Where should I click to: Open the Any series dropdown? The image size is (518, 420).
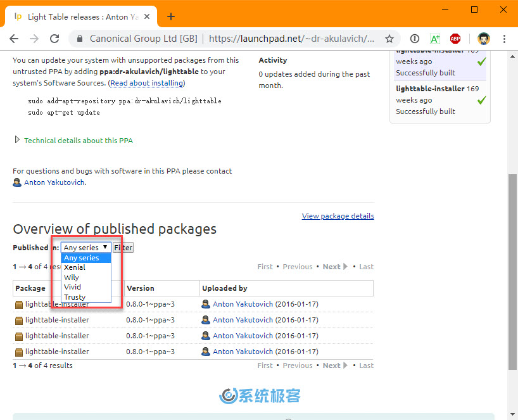(86, 248)
